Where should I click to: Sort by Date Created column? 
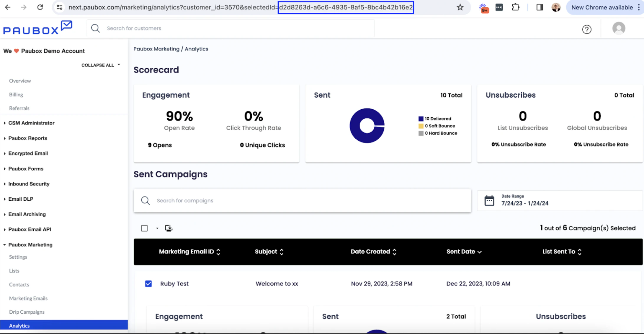[x=373, y=252]
